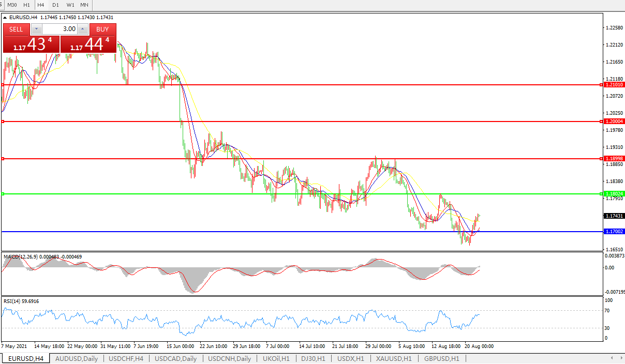Toggle the H4 timeframe button
Image resolution: width=625 pixels, height=364 pixels.
coord(41,5)
